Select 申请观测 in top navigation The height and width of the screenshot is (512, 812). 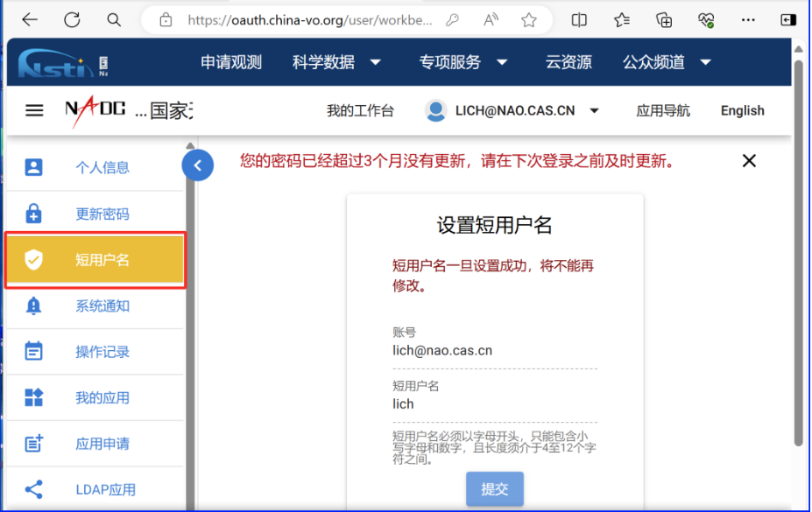coord(231,62)
